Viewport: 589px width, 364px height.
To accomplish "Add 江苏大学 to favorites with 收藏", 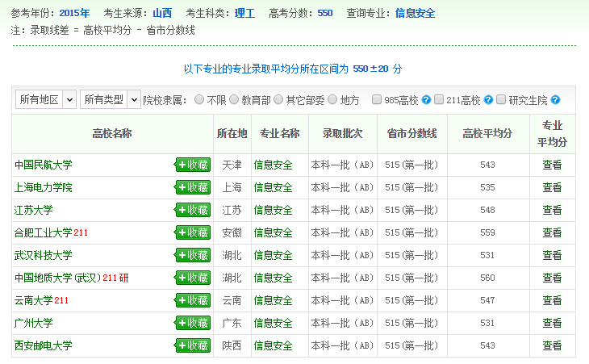I will tap(192, 210).
